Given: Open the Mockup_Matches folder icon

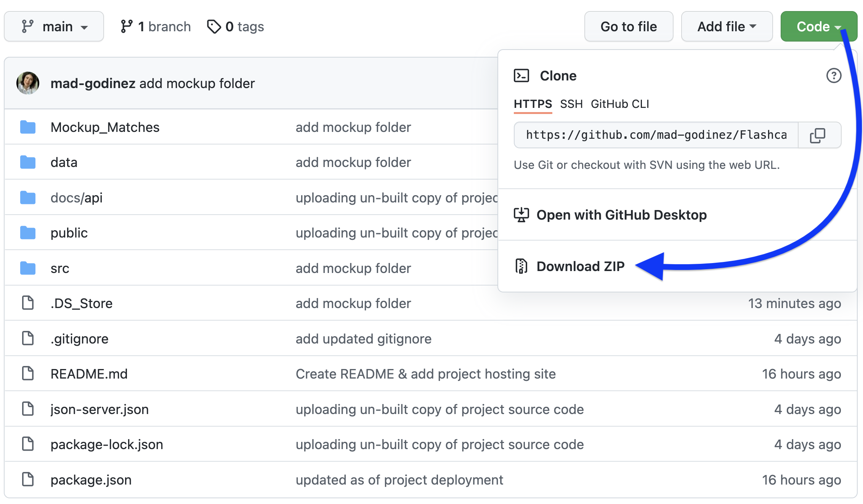Looking at the screenshot, I should [27, 127].
